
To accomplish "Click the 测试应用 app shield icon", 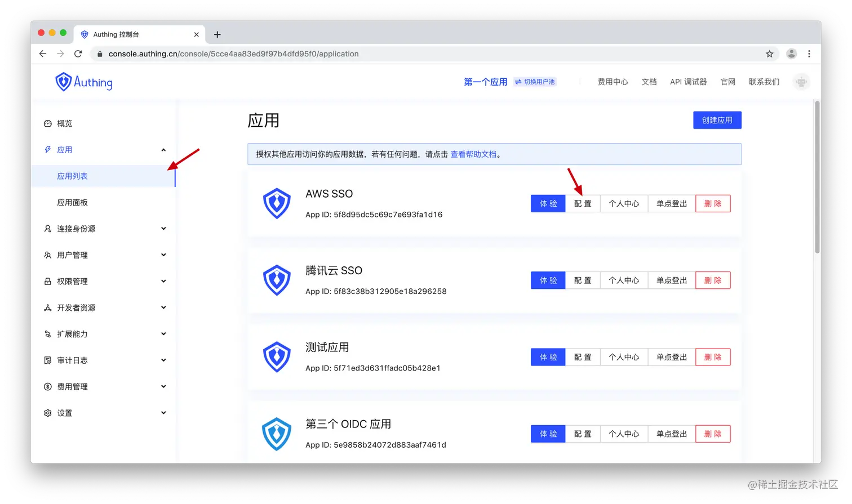I will coord(277,356).
